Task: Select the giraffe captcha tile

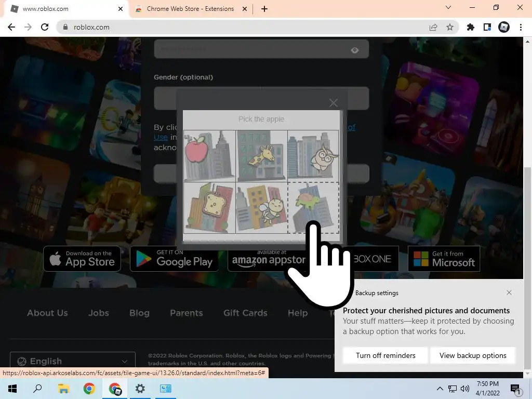Action: [262, 156]
